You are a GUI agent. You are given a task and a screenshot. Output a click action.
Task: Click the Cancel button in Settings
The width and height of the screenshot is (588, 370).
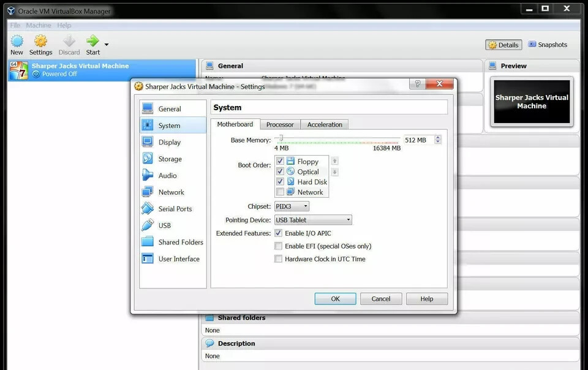click(381, 299)
